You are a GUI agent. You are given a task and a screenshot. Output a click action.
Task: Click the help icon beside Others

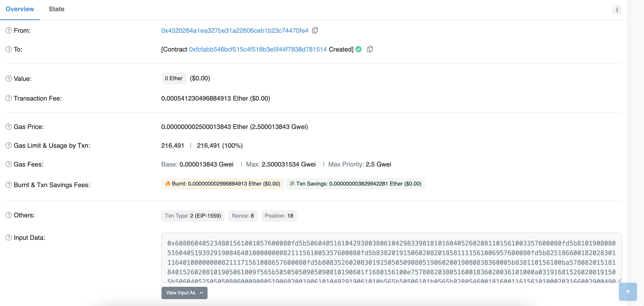coord(9,215)
